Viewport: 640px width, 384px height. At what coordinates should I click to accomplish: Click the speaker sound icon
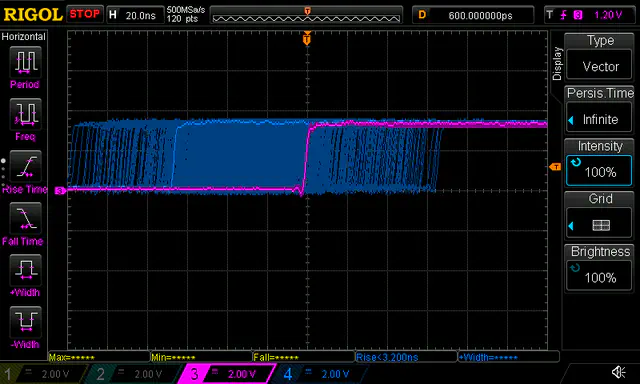(x=618, y=372)
